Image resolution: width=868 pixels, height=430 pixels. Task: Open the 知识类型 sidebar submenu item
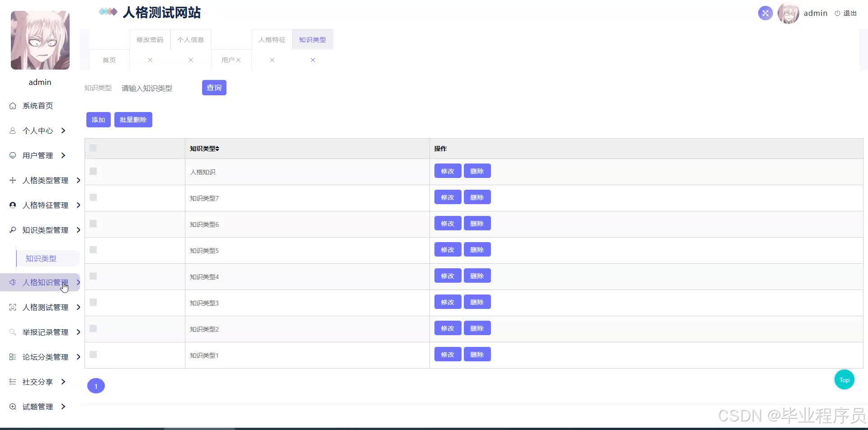pos(41,258)
